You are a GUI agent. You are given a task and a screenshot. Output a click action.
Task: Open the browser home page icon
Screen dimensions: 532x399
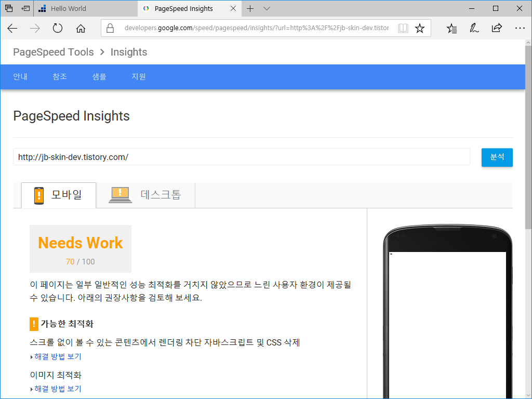tap(81, 28)
